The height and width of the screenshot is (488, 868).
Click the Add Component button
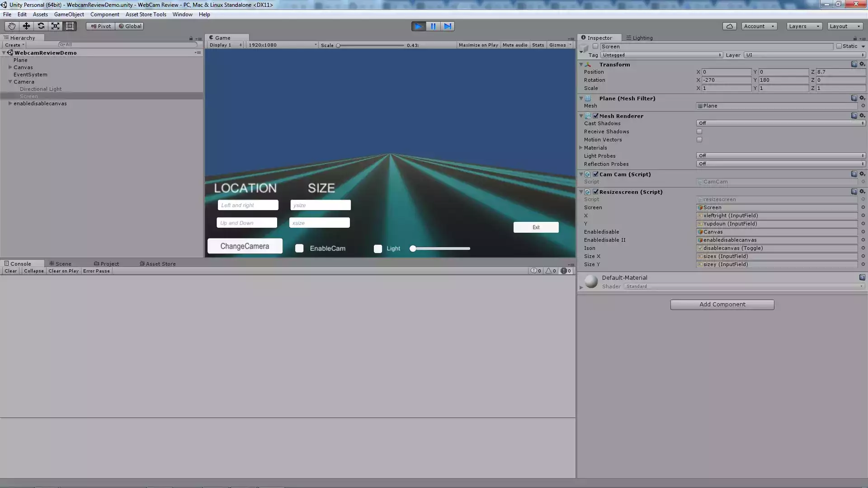tap(722, 305)
